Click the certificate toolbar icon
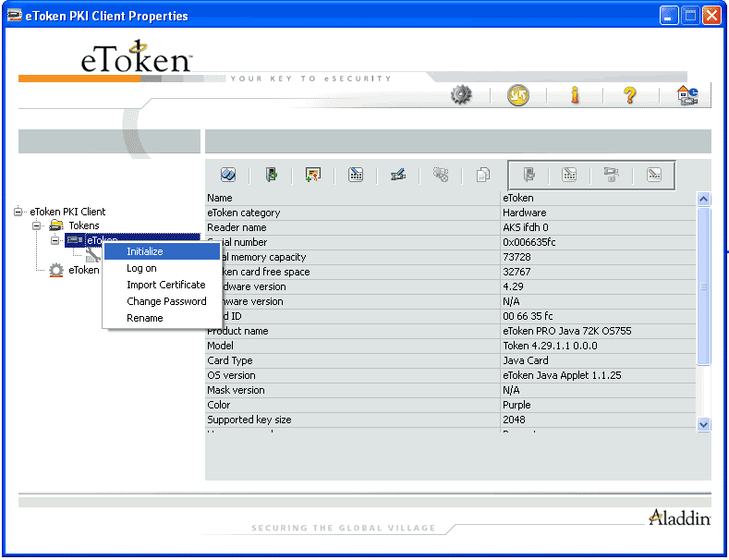Image resolution: width=729 pixels, height=560 pixels. (313, 175)
